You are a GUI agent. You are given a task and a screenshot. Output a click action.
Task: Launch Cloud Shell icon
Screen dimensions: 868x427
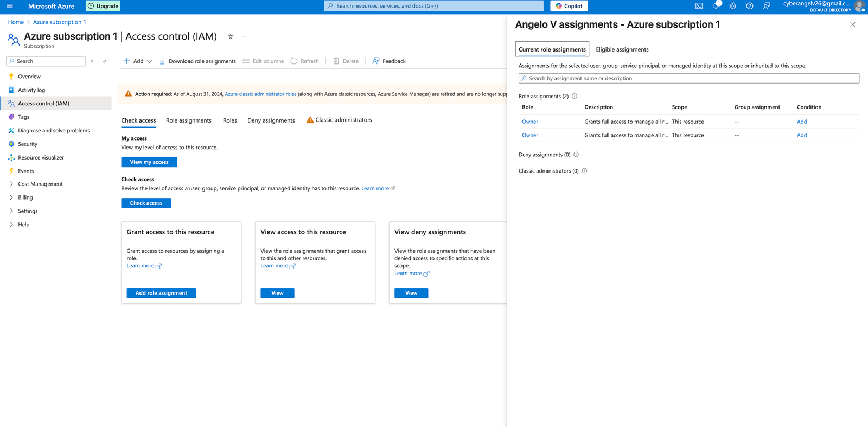699,6
